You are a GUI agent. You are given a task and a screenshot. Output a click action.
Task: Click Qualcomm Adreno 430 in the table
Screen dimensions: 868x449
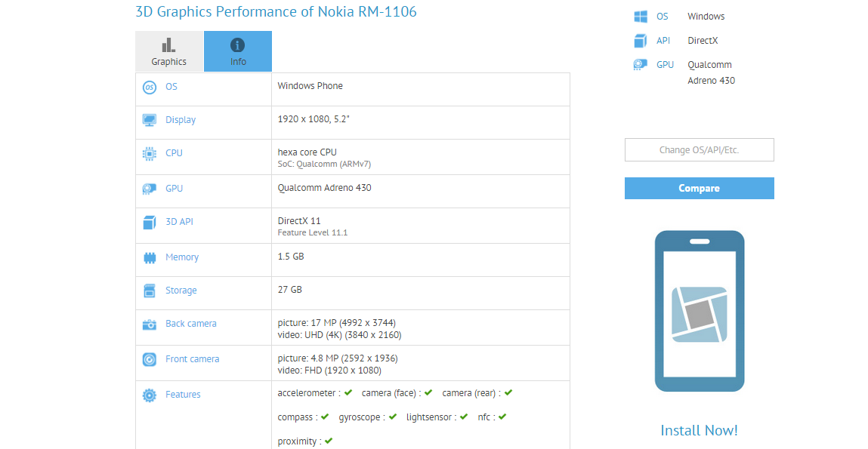(x=324, y=187)
